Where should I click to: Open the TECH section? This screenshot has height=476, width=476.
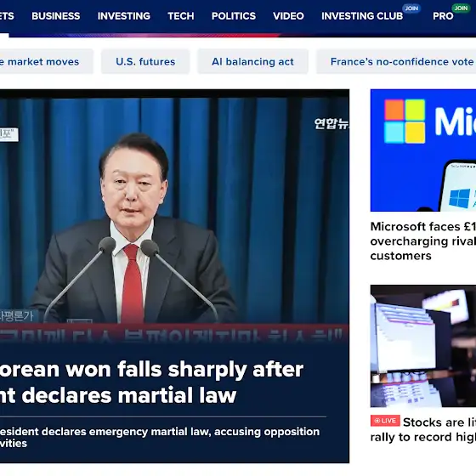(x=181, y=16)
